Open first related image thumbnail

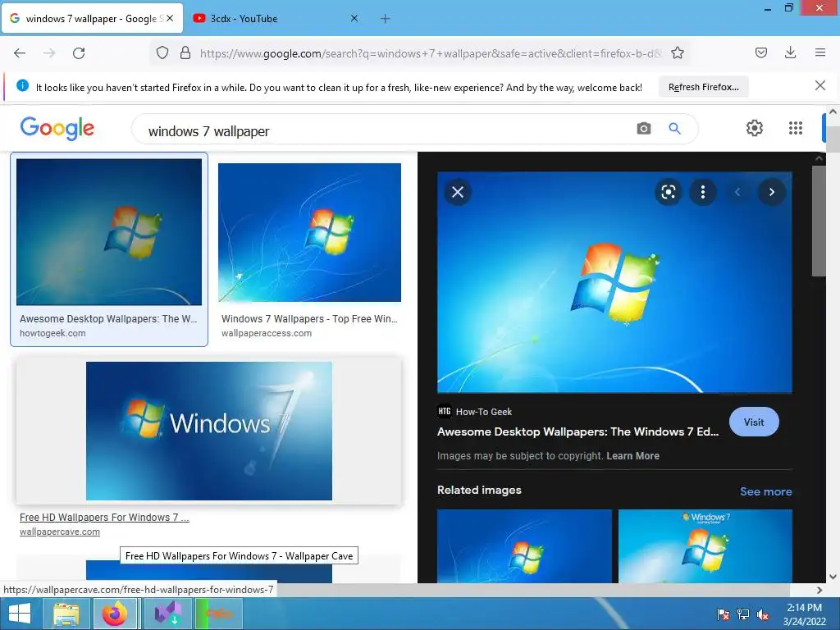point(524,546)
